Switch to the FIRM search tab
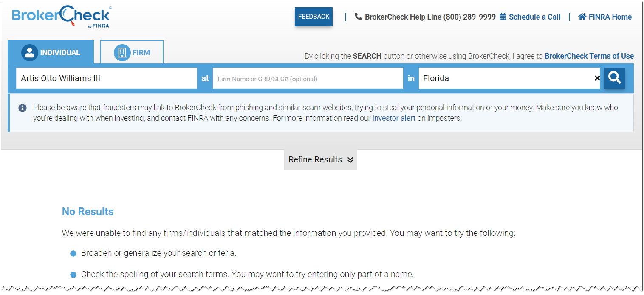Viewport: 644px width, 295px height. (132, 52)
